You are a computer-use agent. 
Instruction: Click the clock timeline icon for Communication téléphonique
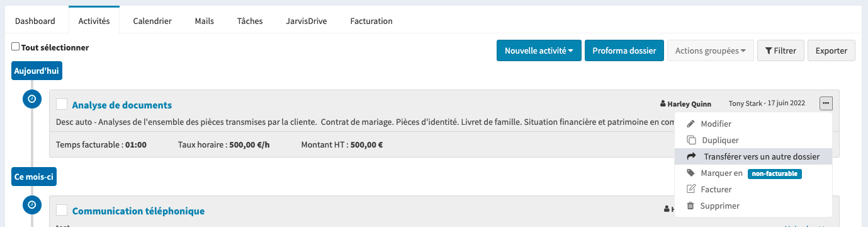[x=31, y=205]
